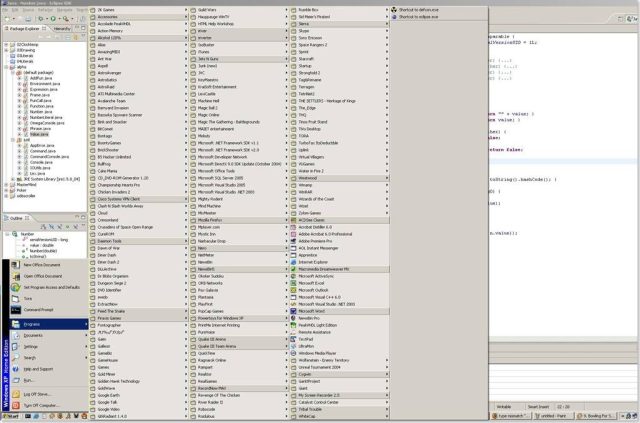Select Shortcut to eclipse.exe
The height and width of the screenshot is (423, 640).
point(418,17)
